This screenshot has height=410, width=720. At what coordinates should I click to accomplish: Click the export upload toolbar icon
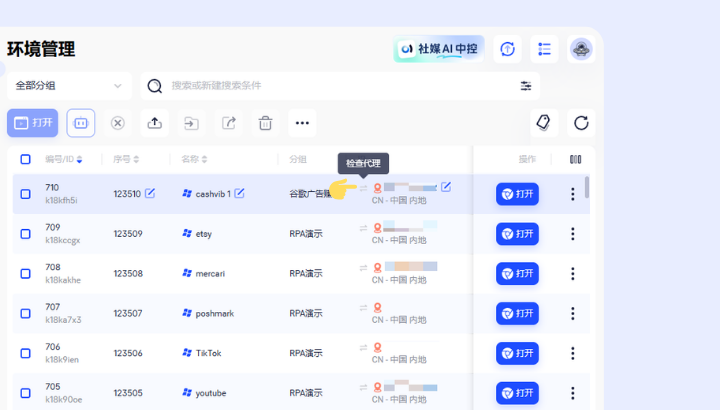(155, 123)
